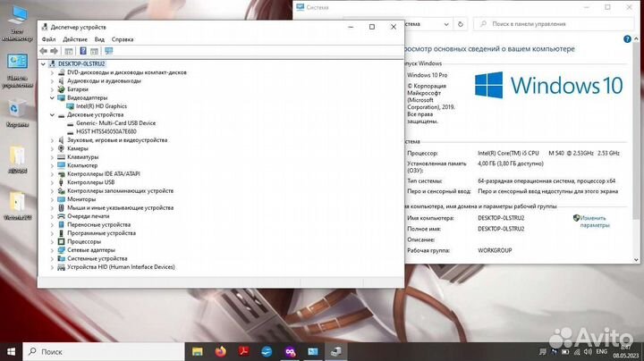Select Контроллеры запоминающих устройств icon

point(61,190)
